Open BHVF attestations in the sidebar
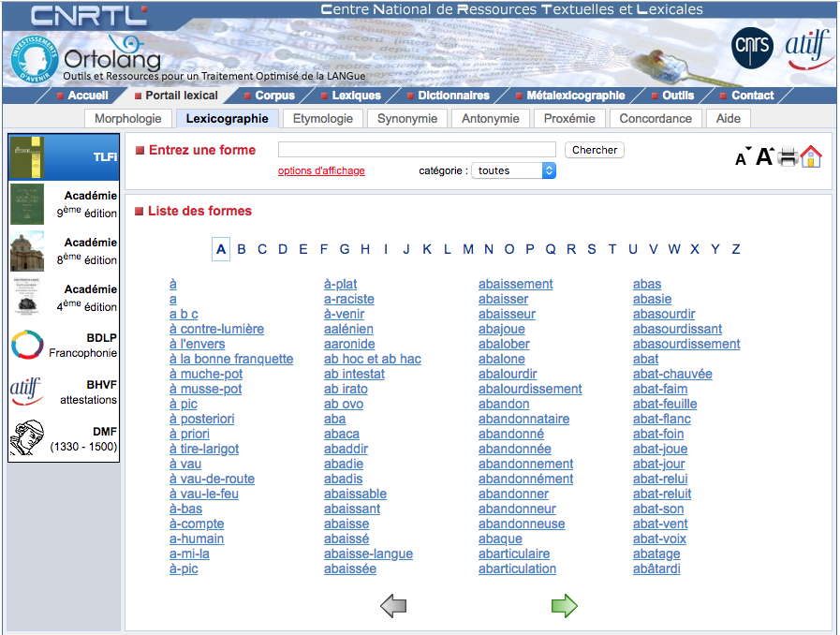 (x=65, y=391)
